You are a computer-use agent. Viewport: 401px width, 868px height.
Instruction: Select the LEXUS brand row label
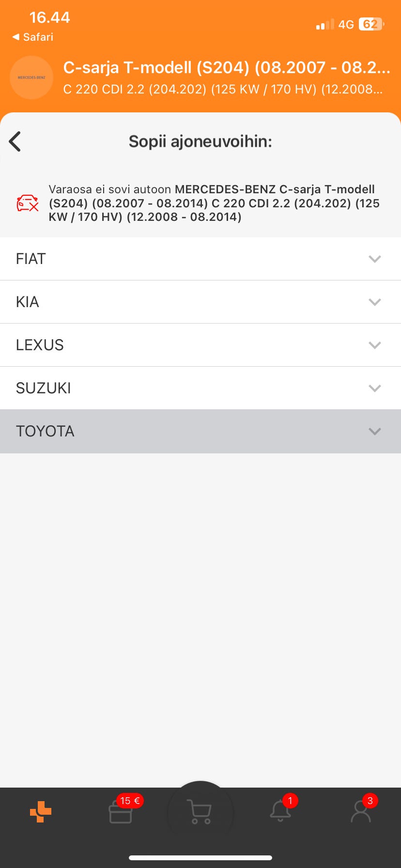coord(40,345)
